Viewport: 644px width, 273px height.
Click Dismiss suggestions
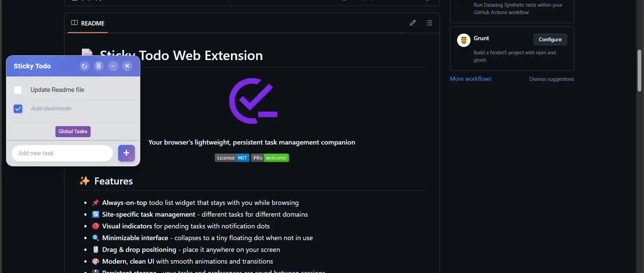pyautogui.click(x=551, y=79)
